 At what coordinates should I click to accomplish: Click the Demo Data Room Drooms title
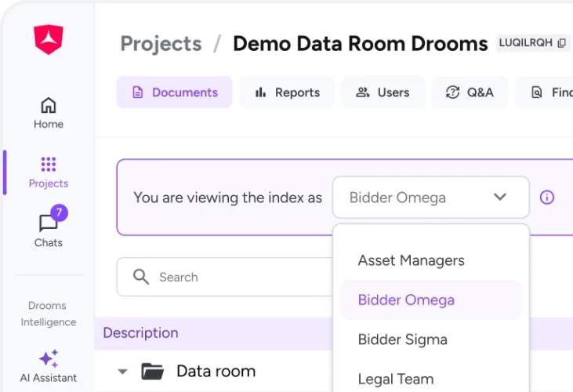coord(361,44)
